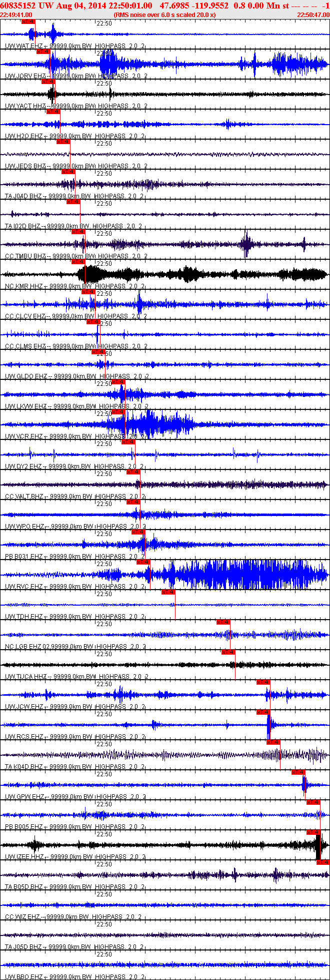Click the 'UW.WPO.EHZ' station label
This screenshot has height=980, width=330.
tap(24, 527)
